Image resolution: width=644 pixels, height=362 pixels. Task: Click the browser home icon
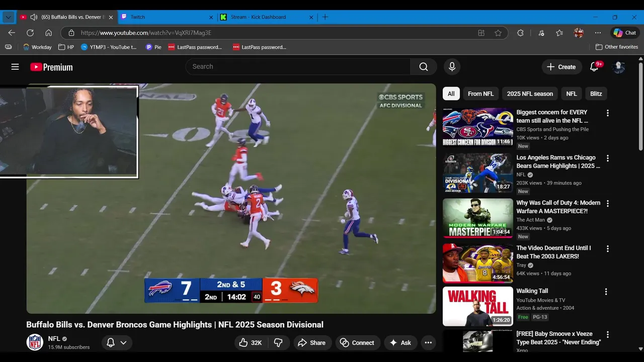point(48,33)
